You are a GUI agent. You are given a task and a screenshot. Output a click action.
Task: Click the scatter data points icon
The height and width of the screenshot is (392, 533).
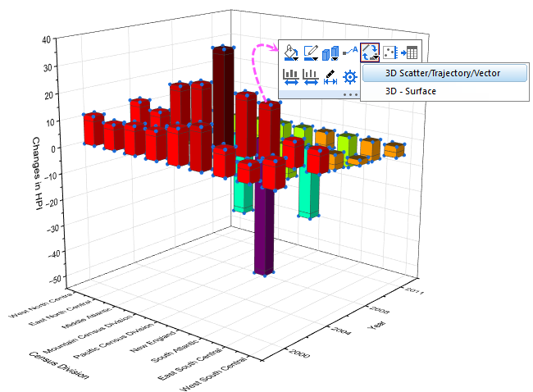pyautogui.click(x=389, y=52)
